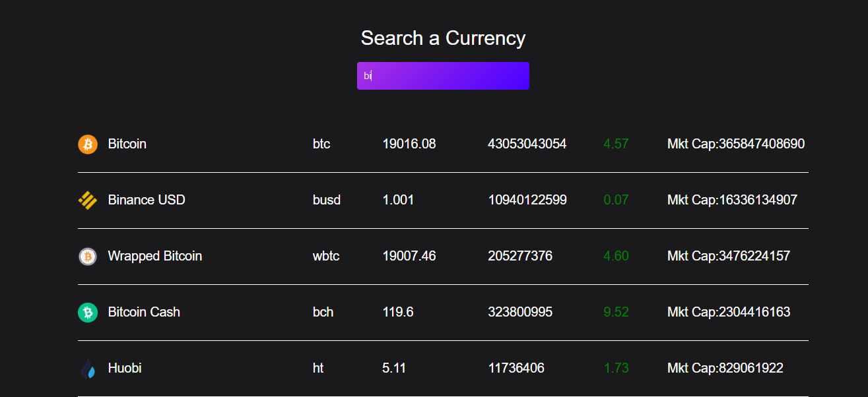
Task: Click the 9.52 change for Bitcoin Cash
Action: coord(616,311)
